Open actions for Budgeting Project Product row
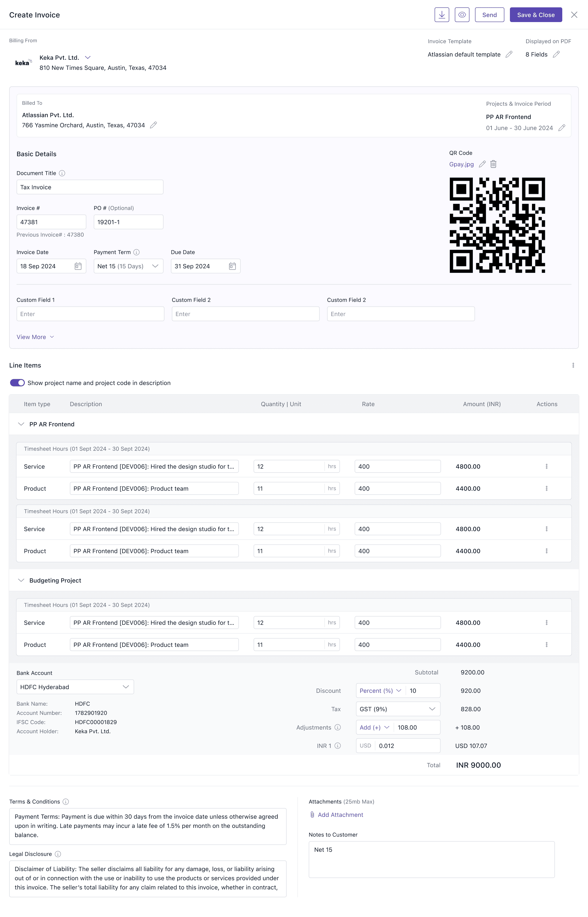 click(x=546, y=645)
